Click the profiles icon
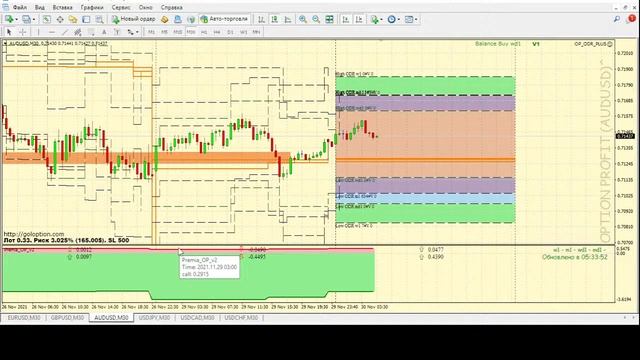 click(26, 19)
